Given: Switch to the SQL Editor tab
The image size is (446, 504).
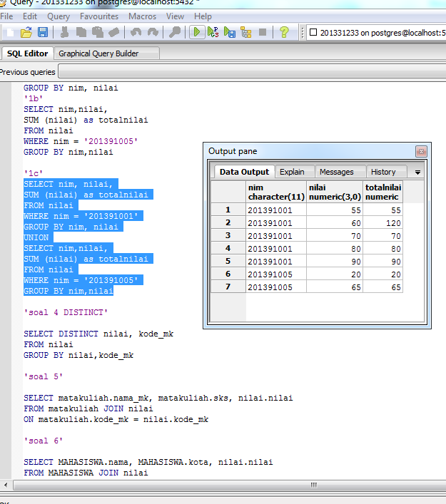Looking at the screenshot, I should [27, 53].
